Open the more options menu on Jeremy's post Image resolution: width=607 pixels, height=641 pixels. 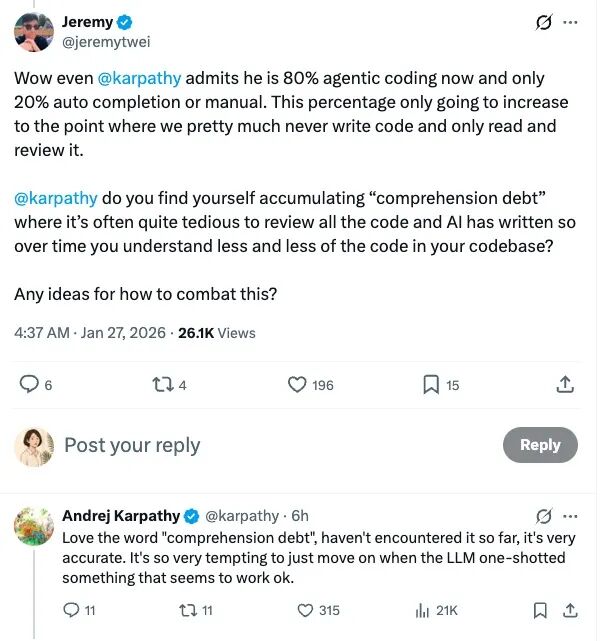(570, 23)
